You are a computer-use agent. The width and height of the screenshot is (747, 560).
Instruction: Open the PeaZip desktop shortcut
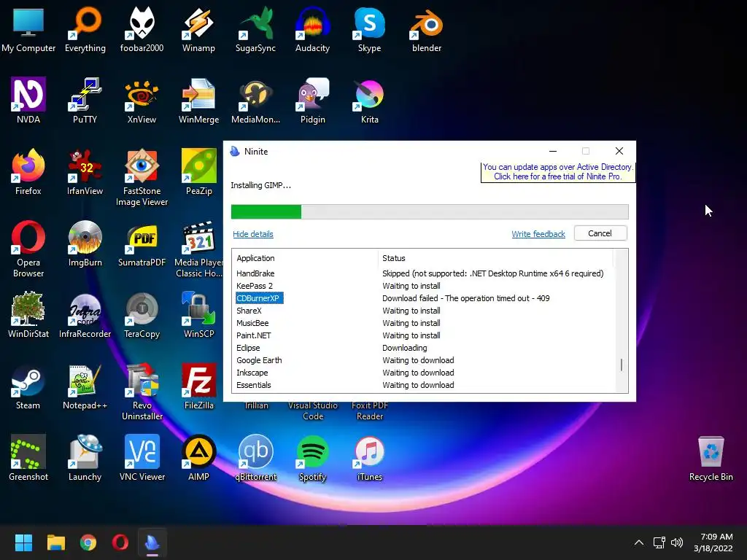[198, 172]
